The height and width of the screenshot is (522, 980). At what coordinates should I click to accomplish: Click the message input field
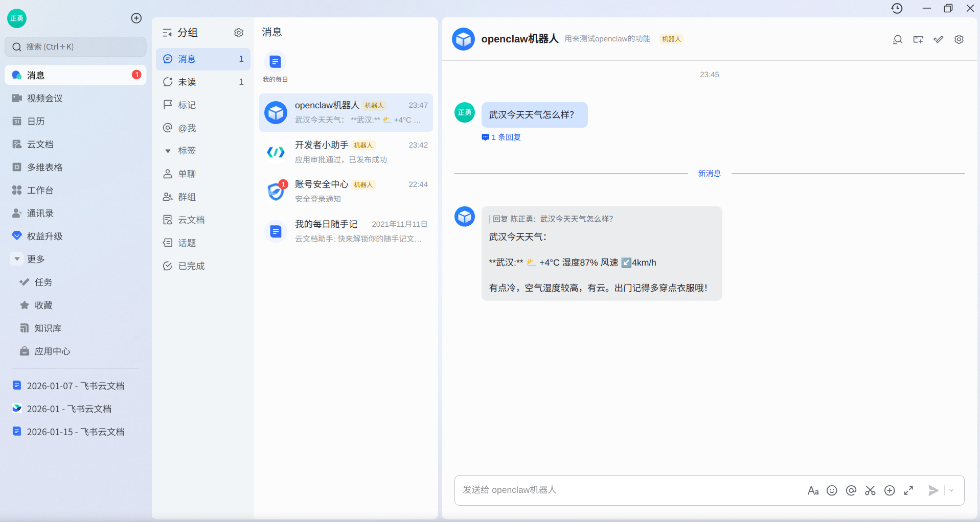click(x=613, y=490)
